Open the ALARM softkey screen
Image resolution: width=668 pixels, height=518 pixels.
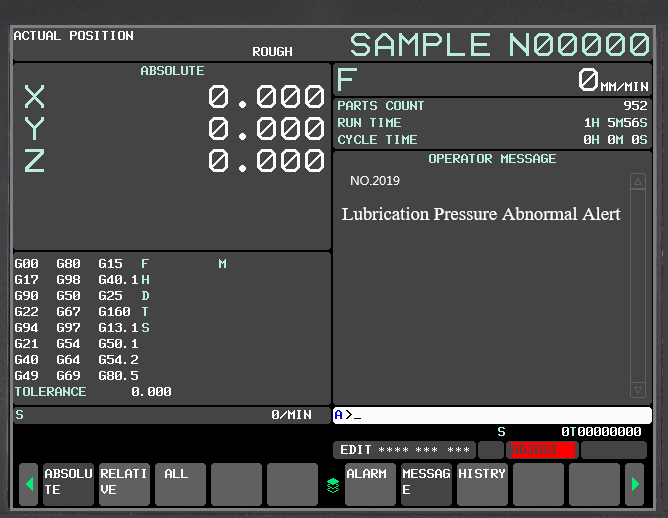pos(370,484)
